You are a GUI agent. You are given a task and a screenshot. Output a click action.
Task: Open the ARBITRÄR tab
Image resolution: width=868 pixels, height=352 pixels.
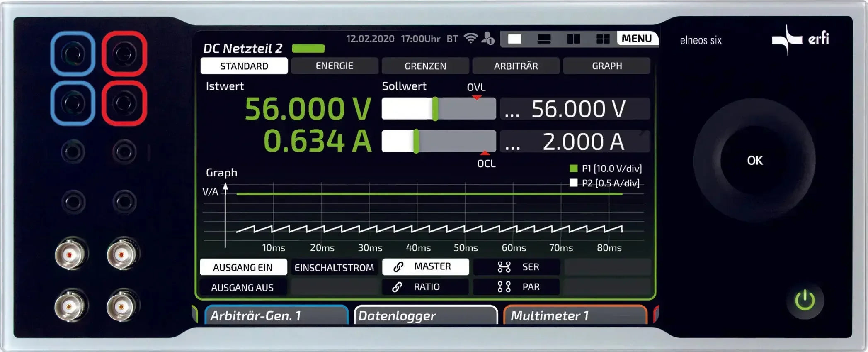point(516,66)
